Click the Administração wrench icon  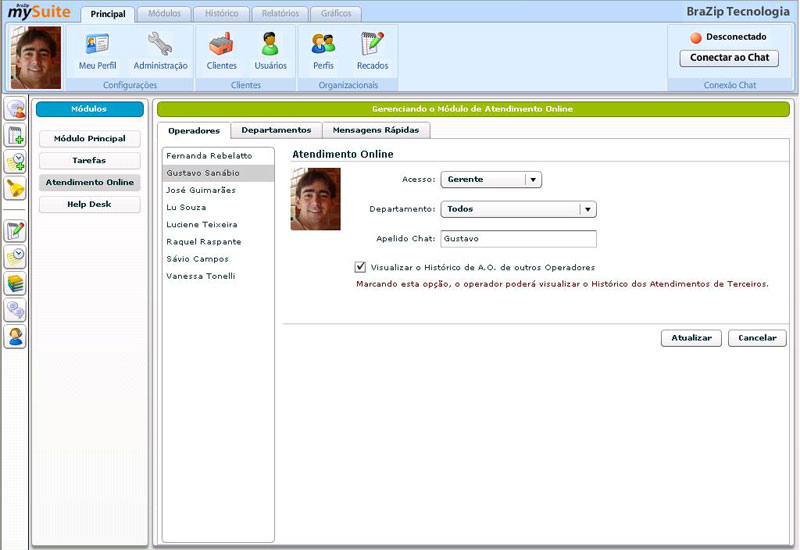[x=160, y=50]
